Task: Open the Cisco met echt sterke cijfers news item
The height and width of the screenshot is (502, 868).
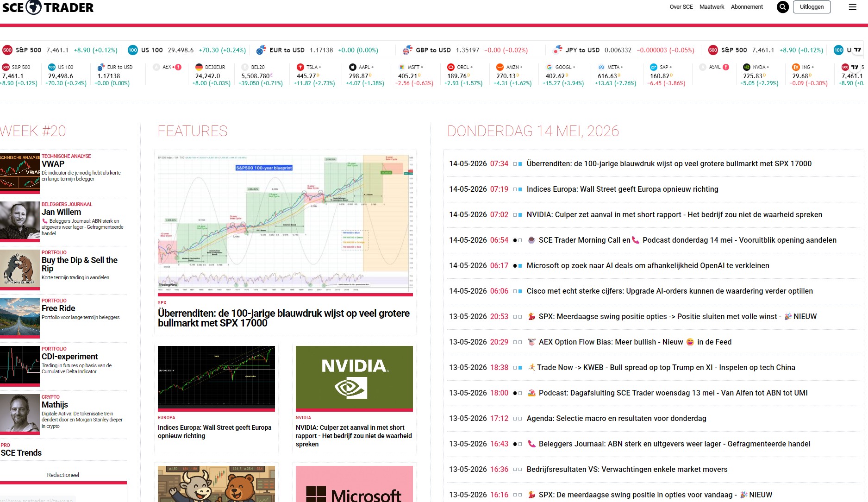Action: pyautogui.click(x=669, y=291)
